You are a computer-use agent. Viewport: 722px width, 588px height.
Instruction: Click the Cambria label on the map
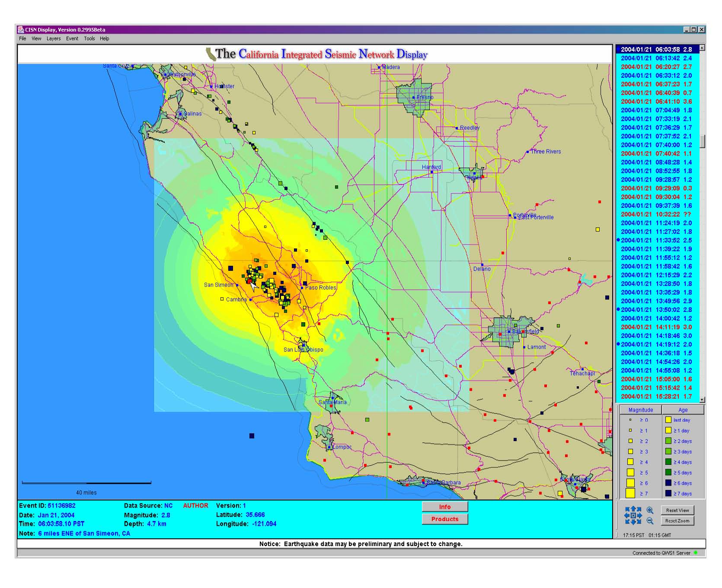236,299
